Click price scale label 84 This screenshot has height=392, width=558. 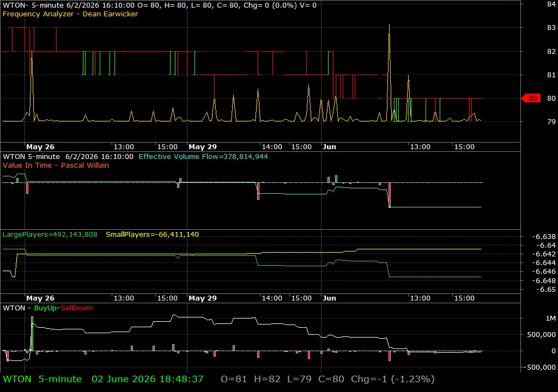pos(551,4)
